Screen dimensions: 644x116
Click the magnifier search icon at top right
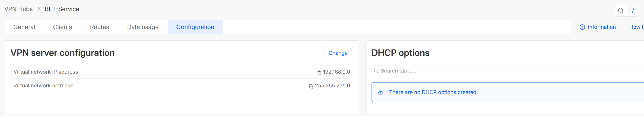[x=621, y=10]
